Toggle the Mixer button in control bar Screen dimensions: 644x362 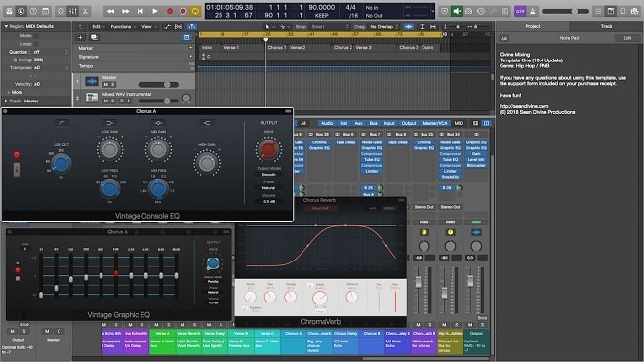pos(73,11)
